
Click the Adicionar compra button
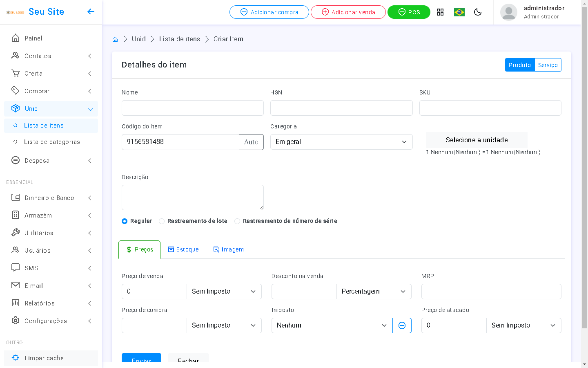(x=269, y=12)
